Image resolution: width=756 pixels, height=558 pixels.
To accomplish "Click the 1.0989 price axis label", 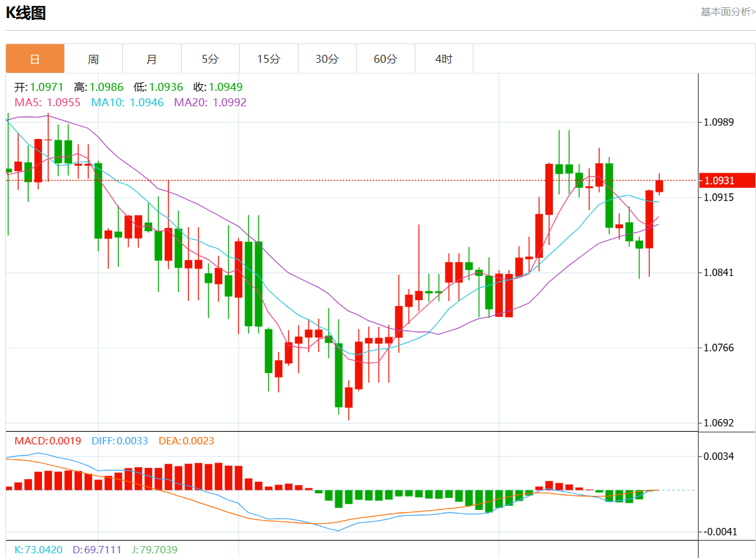I will (x=719, y=122).
